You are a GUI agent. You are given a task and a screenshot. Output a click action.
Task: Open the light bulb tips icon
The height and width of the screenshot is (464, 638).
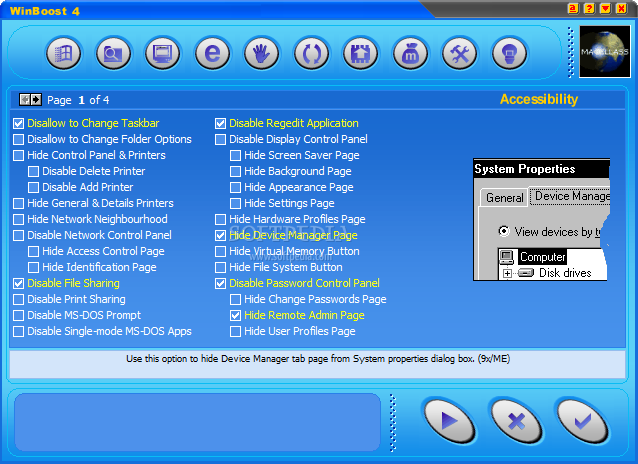pyautogui.click(x=509, y=53)
